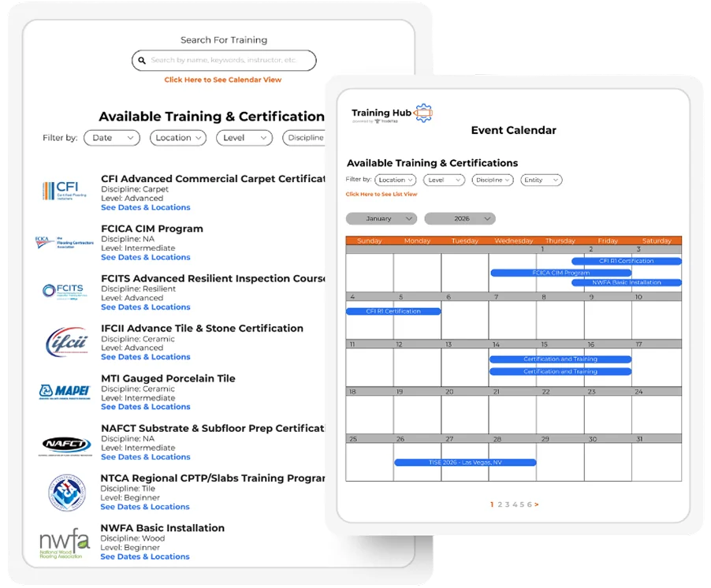The image size is (711, 588).
Task: Open the January month selector
Action: click(382, 218)
